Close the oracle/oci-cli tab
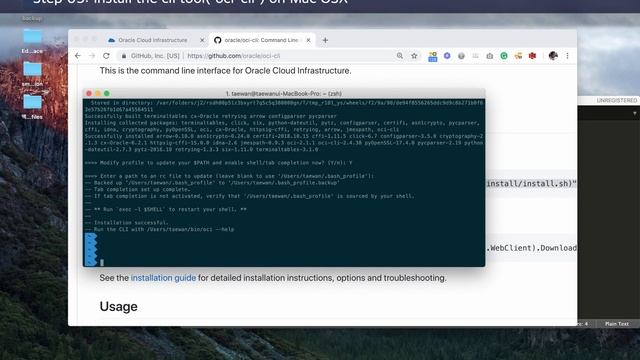Screen dimensions: 640x360 308,40
